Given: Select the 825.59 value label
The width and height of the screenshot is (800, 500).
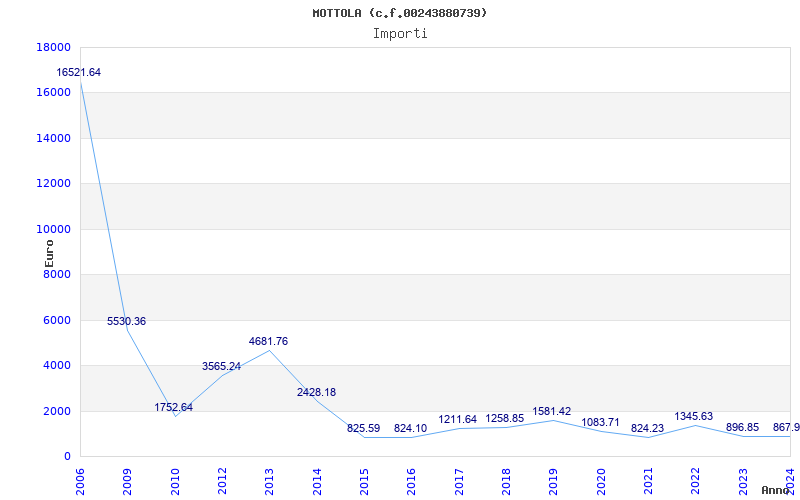Looking at the screenshot, I should tap(364, 429).
